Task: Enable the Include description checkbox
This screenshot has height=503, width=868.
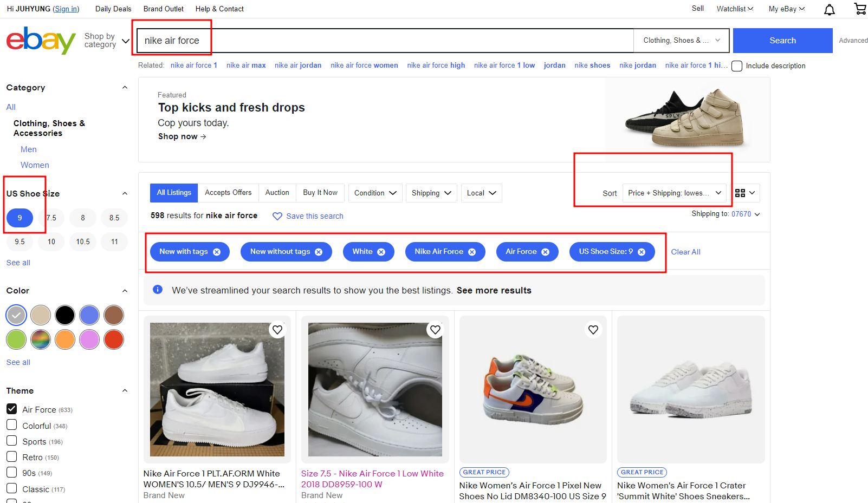Action: [x=737, y=66]
